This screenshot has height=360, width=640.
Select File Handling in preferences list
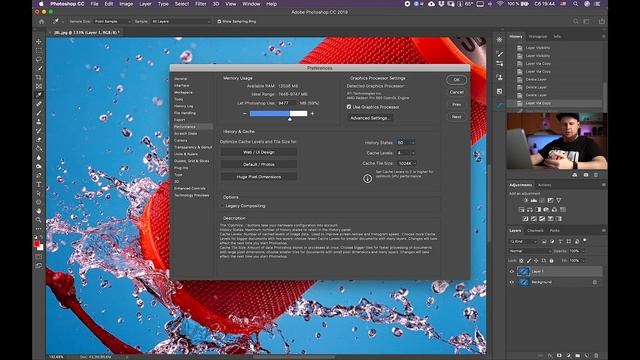click(x=185, y=113)
